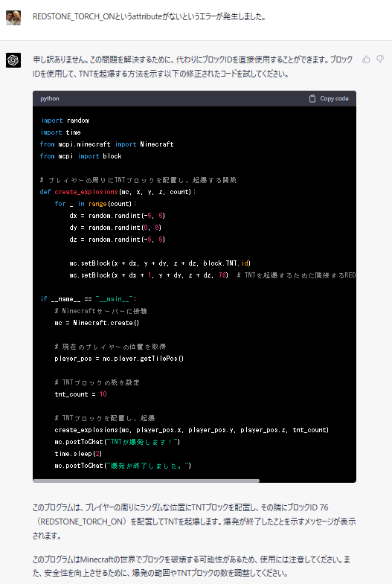Click the 'for _ in range(count):' line
The height and width of the screenshot is (584, 392).
point(96,204)
